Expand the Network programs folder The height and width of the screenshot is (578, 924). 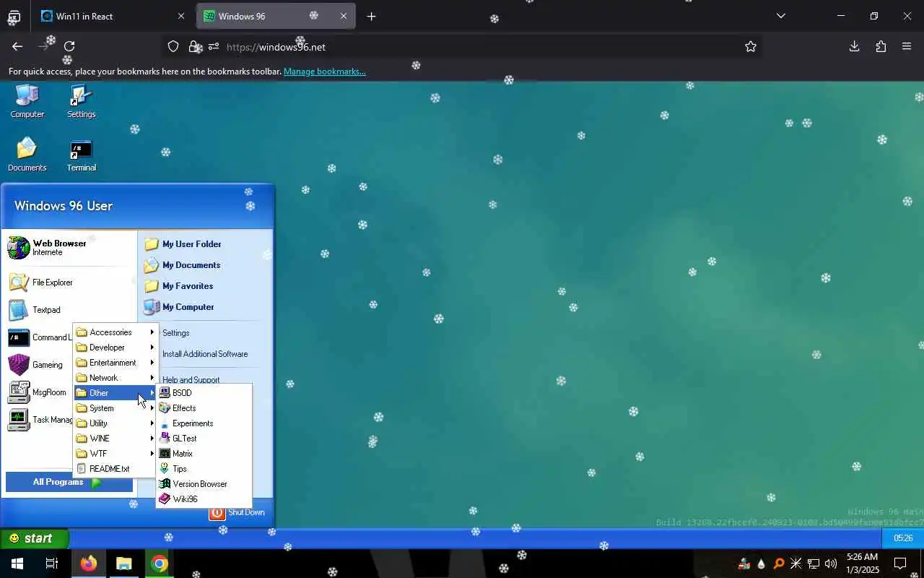click(x=115, y=378)
